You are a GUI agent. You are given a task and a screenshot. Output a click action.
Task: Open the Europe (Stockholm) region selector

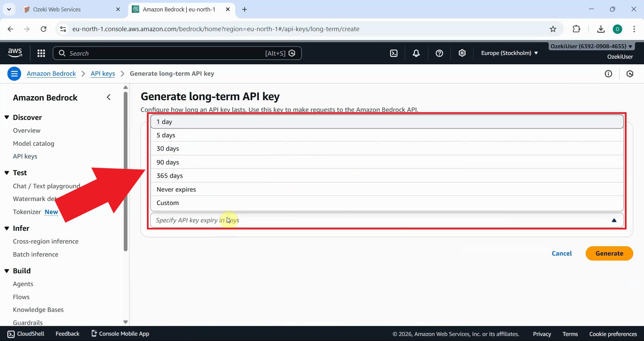click(509, 53)
